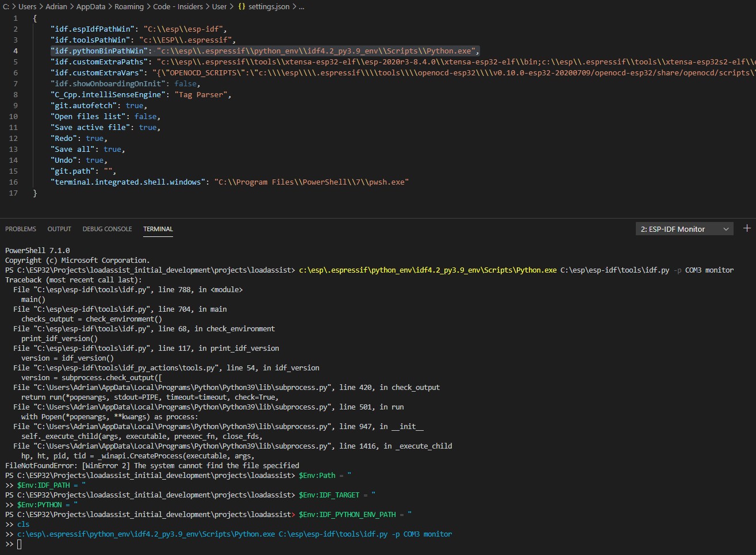Switch to the PROBLEMS tab
The height and width of the screenshot is (555, 756).
(21, 229)
